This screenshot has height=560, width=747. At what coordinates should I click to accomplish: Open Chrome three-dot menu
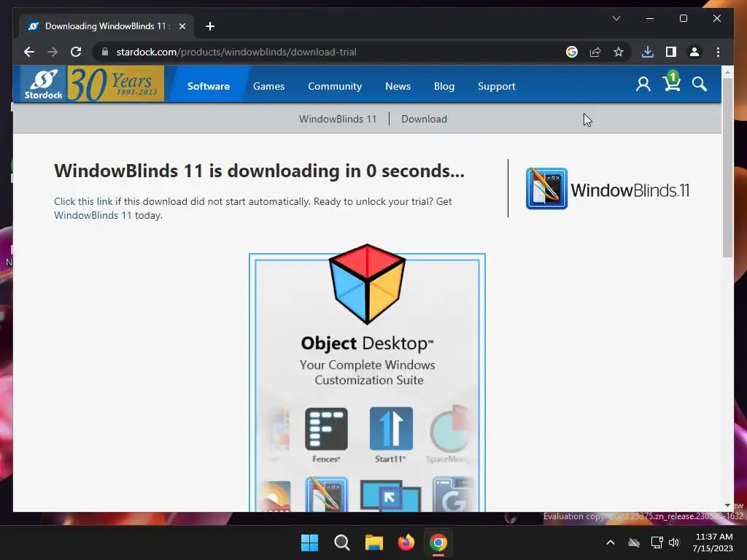coord(718,52)
